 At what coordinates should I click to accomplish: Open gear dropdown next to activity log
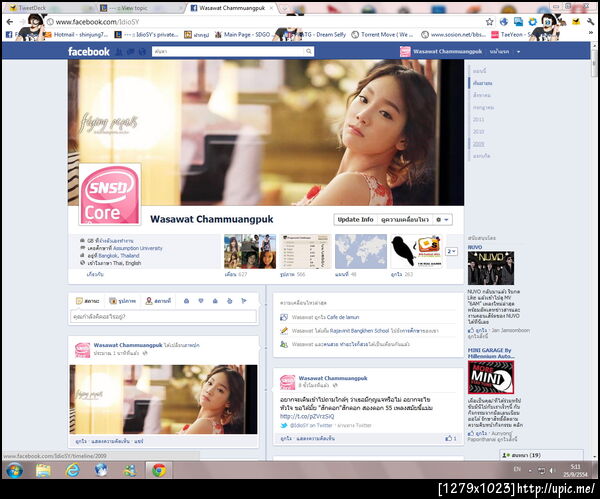tap(442, 220)
